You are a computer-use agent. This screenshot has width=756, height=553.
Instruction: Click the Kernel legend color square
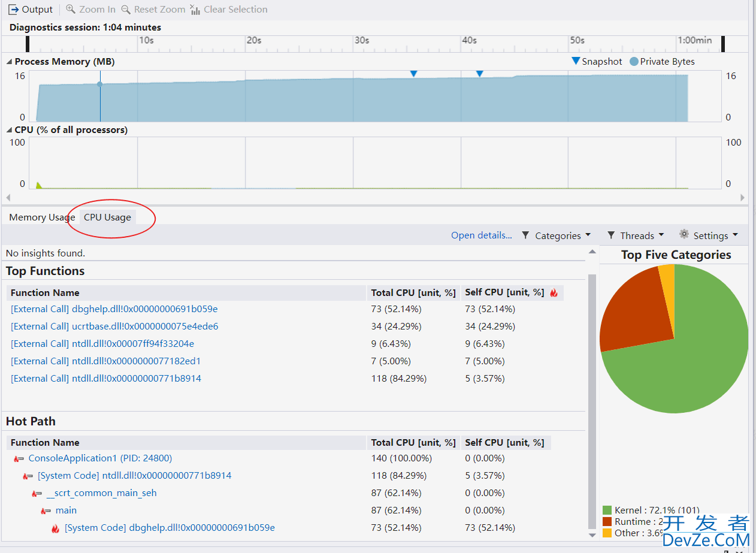point(607,510)
